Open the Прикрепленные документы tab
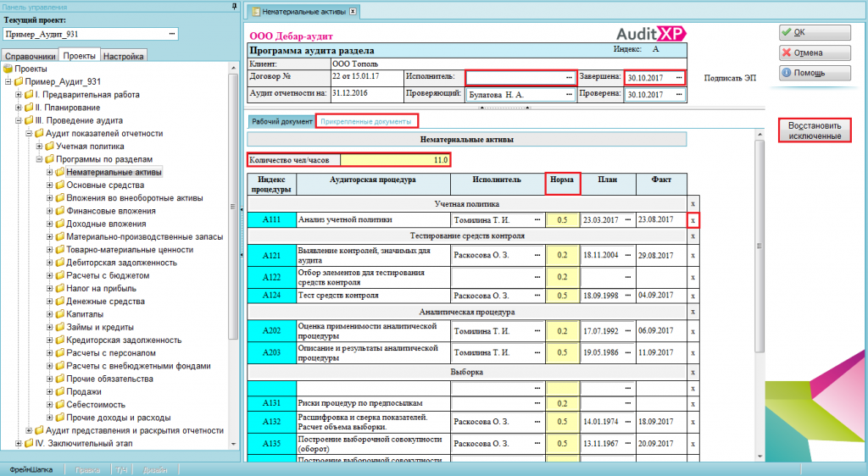This screenshot has height=476, width=868. tap(366, 121)
